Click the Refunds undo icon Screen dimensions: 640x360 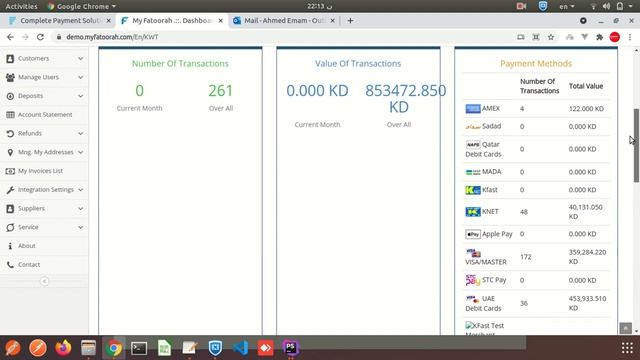tap(10, 133)
